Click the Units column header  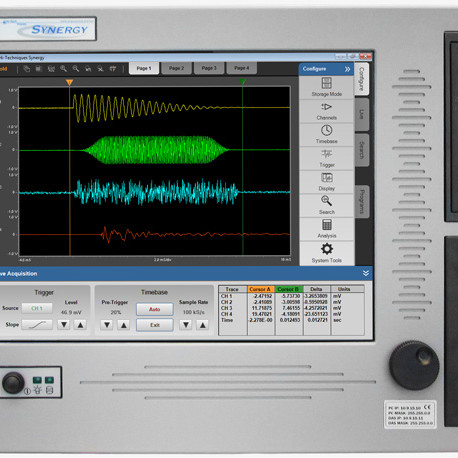(x=344, y=289)
